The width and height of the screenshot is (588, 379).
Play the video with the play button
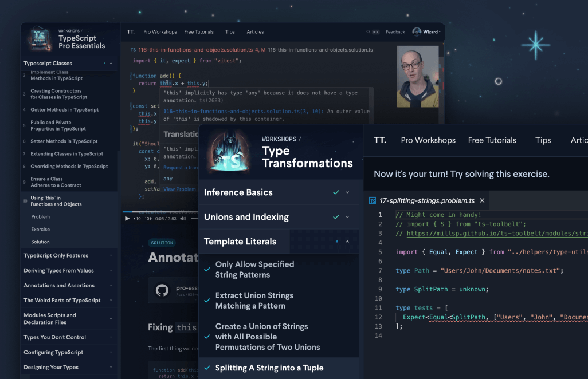(x=127, y=218)
